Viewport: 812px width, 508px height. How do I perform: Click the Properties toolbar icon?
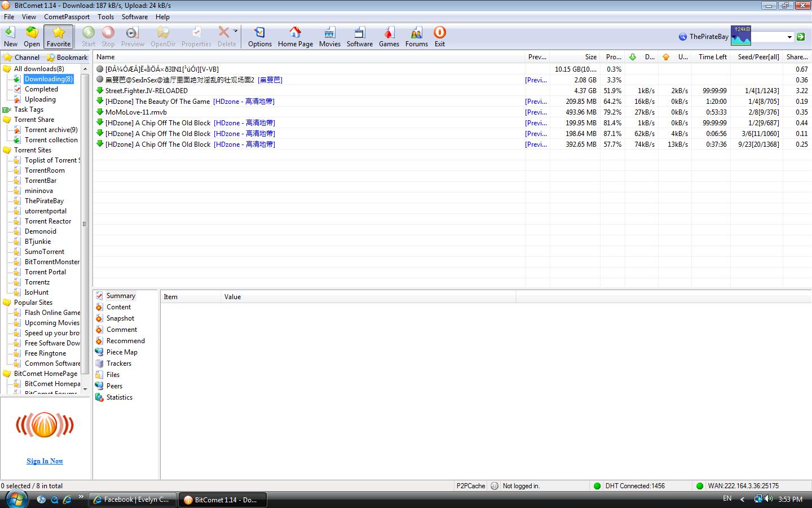point(196,36)
